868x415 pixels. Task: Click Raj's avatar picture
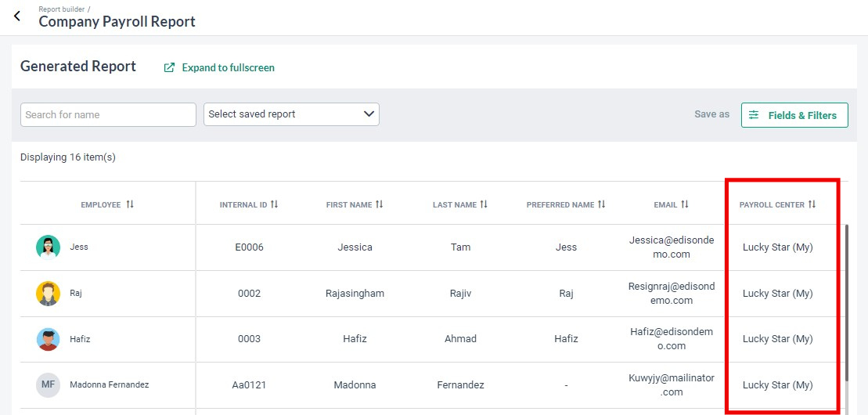point(49,293)
